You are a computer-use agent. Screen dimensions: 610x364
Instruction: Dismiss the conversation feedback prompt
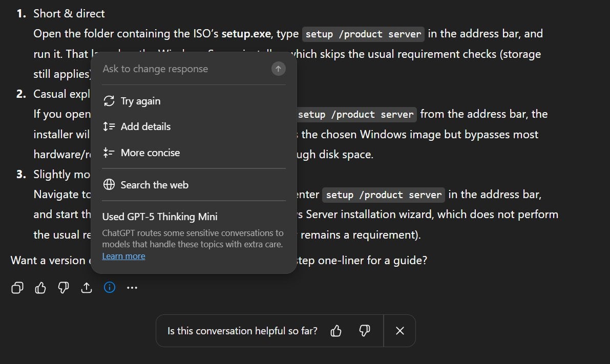pos(399,331)
